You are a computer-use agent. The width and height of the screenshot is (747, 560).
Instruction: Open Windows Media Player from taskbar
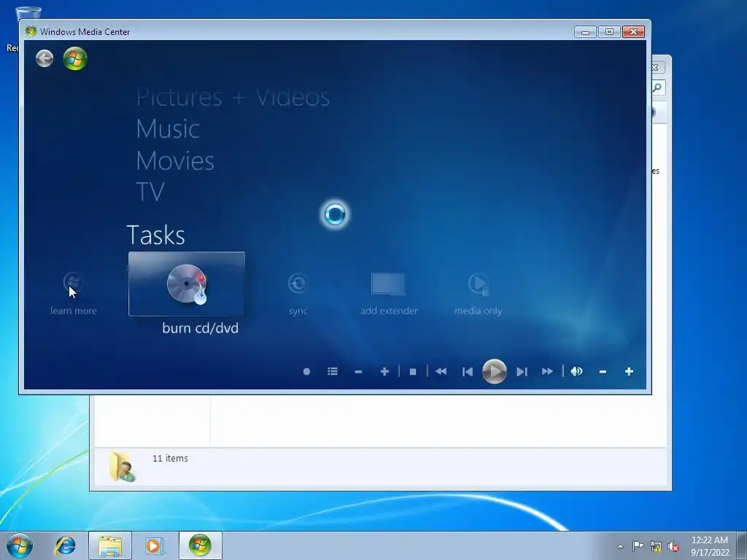[x=155, y=545]
